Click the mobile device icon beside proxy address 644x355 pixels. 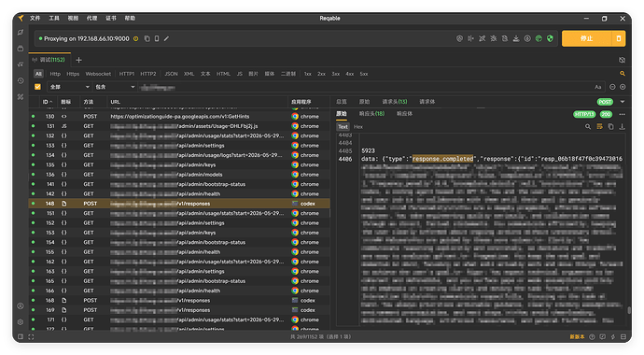[x=157, y=38]
